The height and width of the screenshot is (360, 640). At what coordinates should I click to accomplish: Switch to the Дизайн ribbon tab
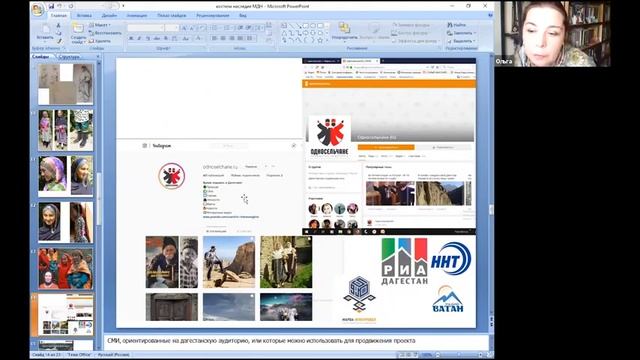(x=109, y=16)
